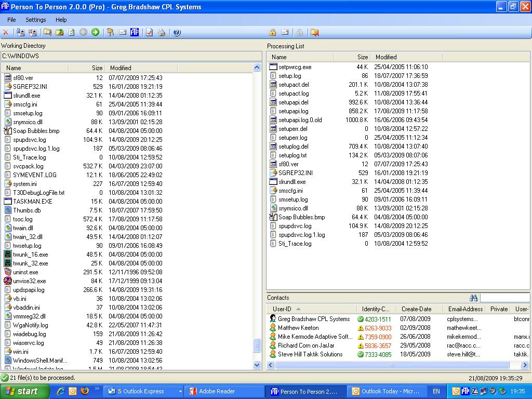Image resolution: width=532 pixels, height=399 pixels.
Task: Sort working directory by Size column
Action: (87, 68)
